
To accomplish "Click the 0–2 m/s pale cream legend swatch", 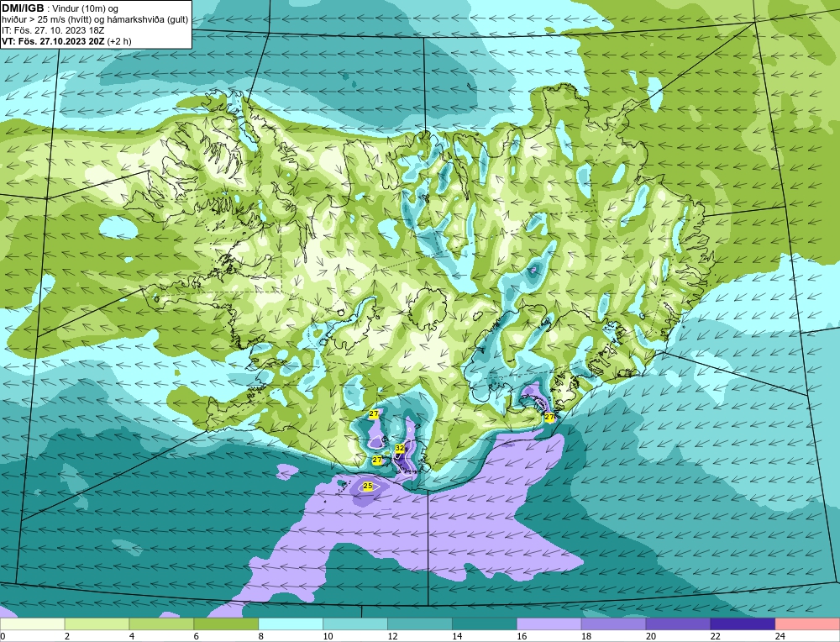I will pos(33,624).
